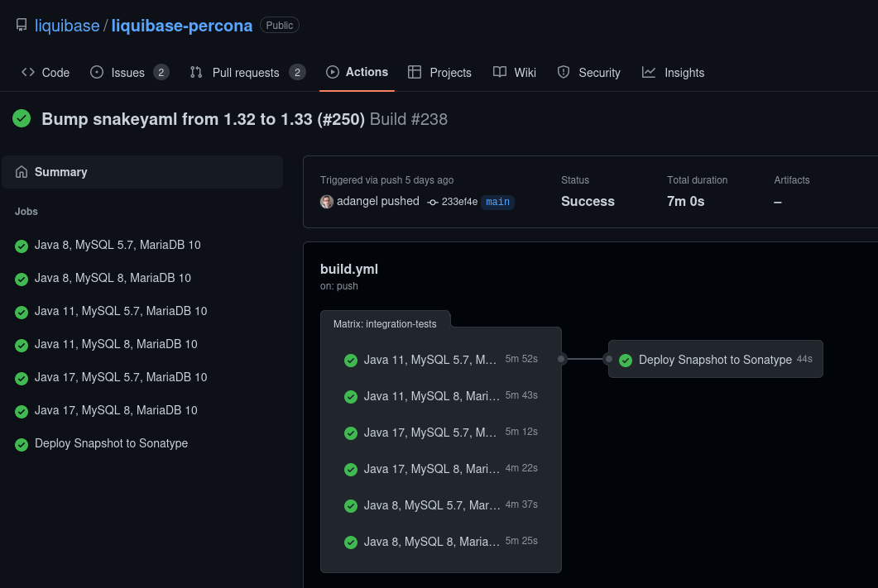Open Java 17, MySQL 8 sidebar job

tap(116, 410)
